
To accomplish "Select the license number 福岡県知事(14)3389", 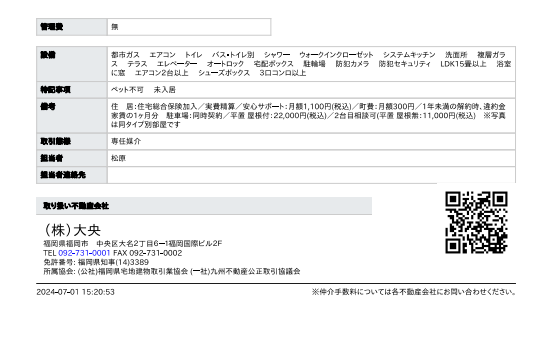I will tap(113, 262).
